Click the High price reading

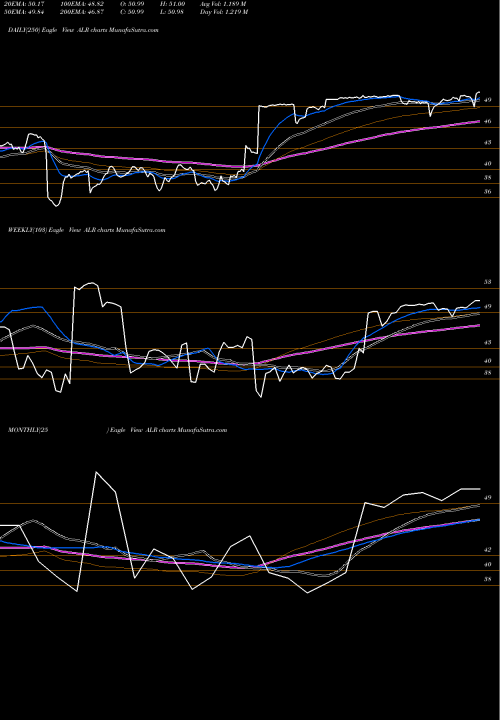click(174, 4)
